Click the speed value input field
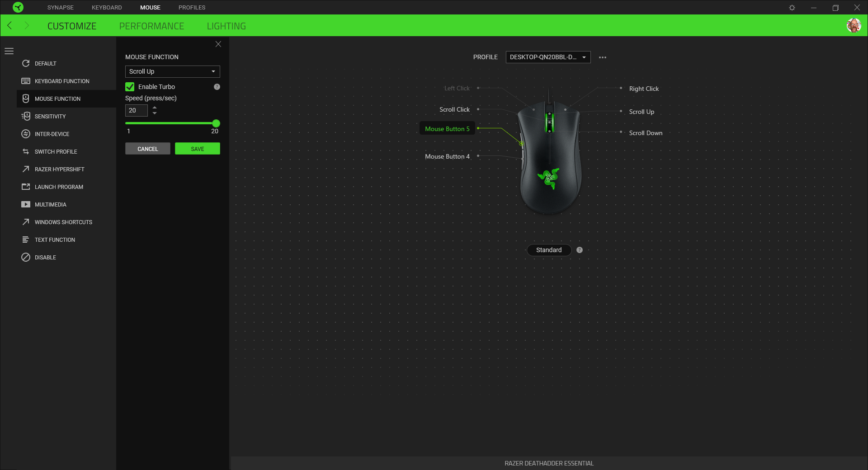 tap(137, 110)
